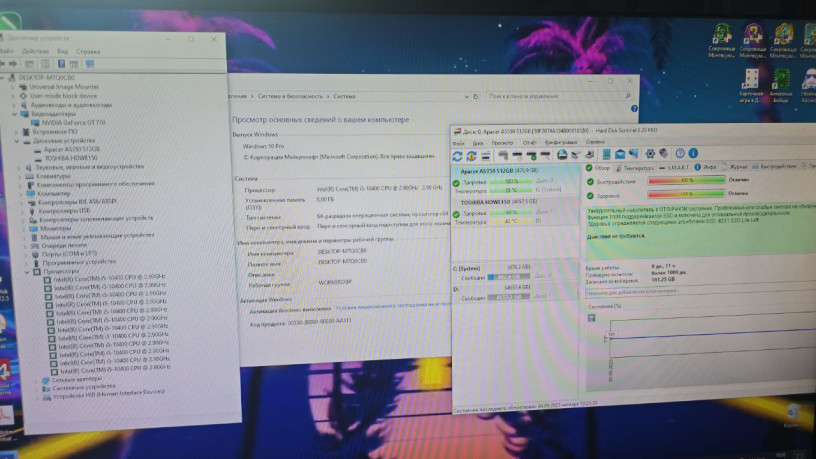Click the network monitors icon in Hard Disk Sentinel
816x459 pixels.
coord(633,154)
